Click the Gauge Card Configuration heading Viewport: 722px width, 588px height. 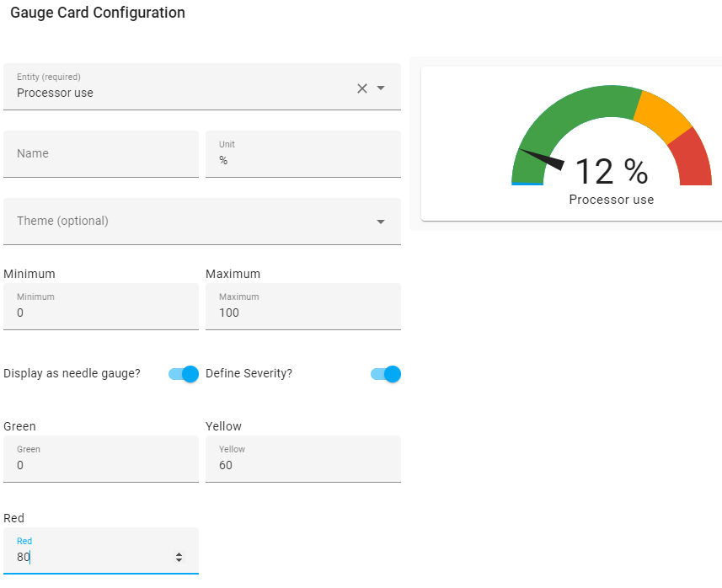click(98, 13)
